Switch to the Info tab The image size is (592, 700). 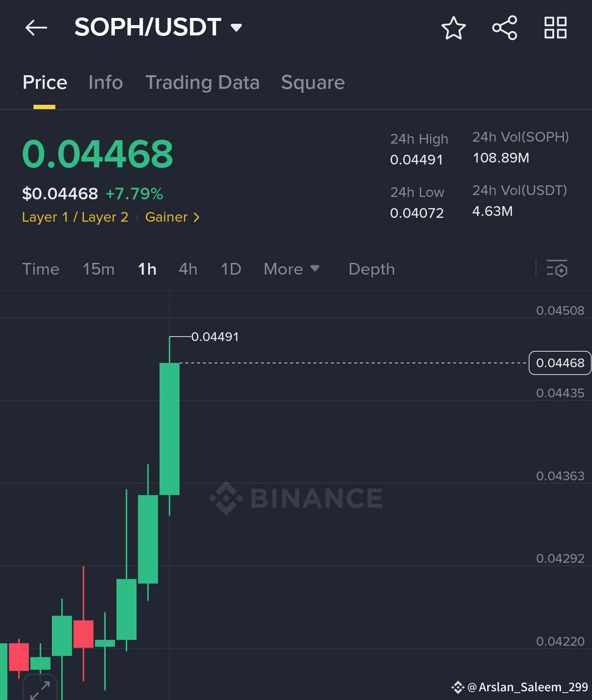coord(105,82)
